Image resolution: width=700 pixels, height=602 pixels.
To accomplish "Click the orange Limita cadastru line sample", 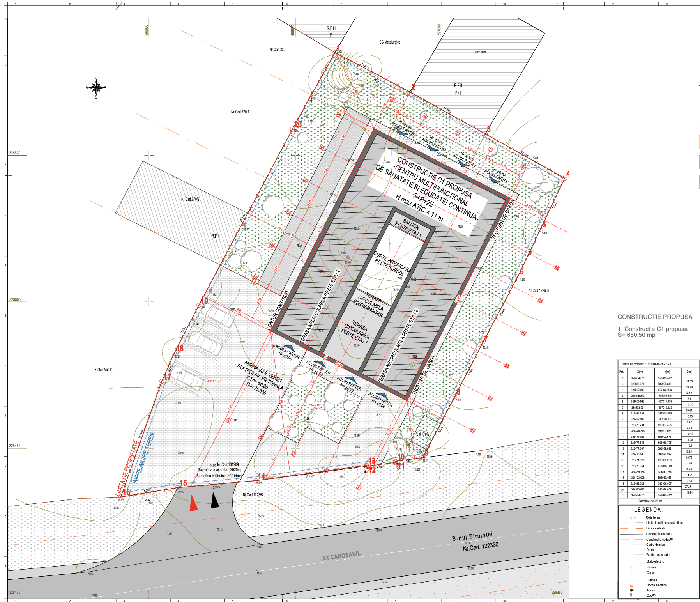I will point(631,528).
